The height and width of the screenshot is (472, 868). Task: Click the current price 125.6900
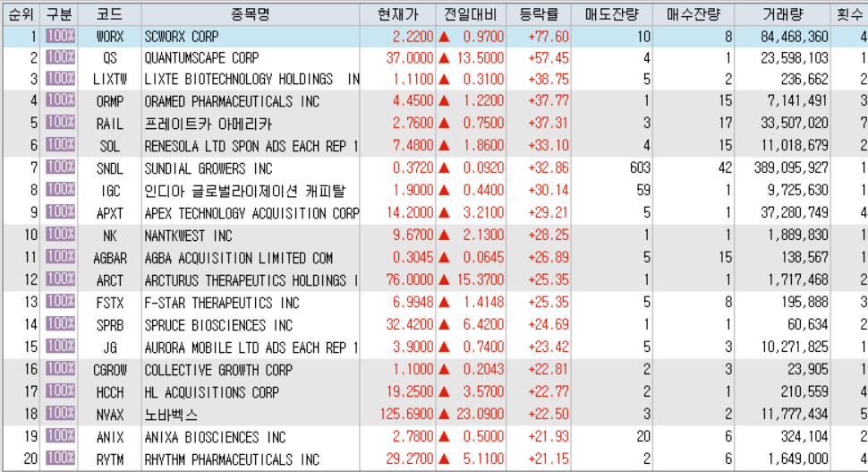coord(406,415)
